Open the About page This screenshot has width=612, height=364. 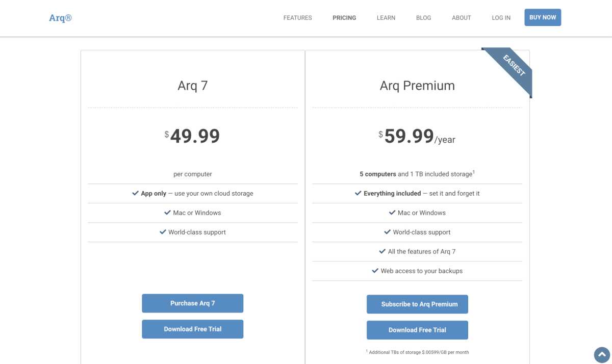tap(462, 18)
